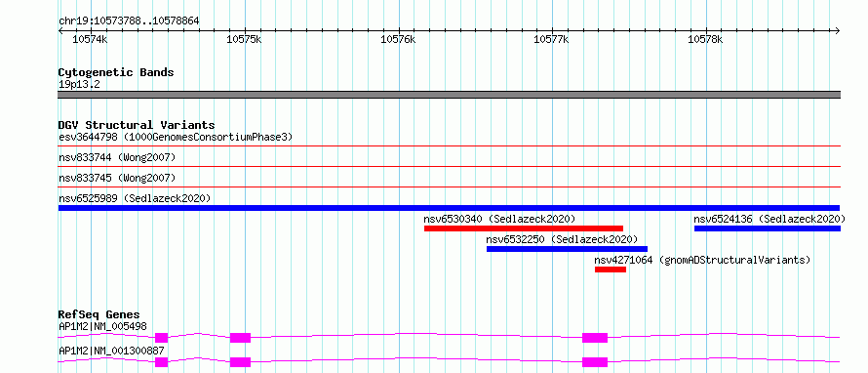Click the nsv833744 red variant line

449,166
